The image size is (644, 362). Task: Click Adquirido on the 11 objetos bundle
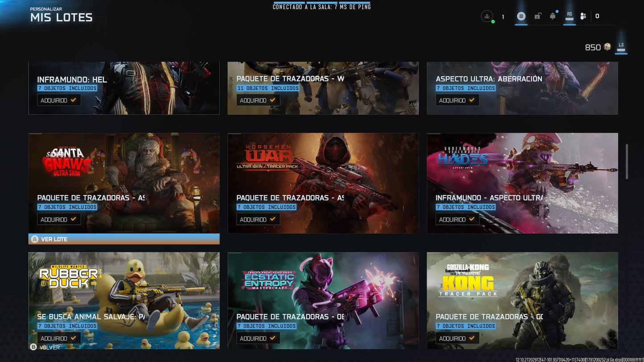click(258, 100)
